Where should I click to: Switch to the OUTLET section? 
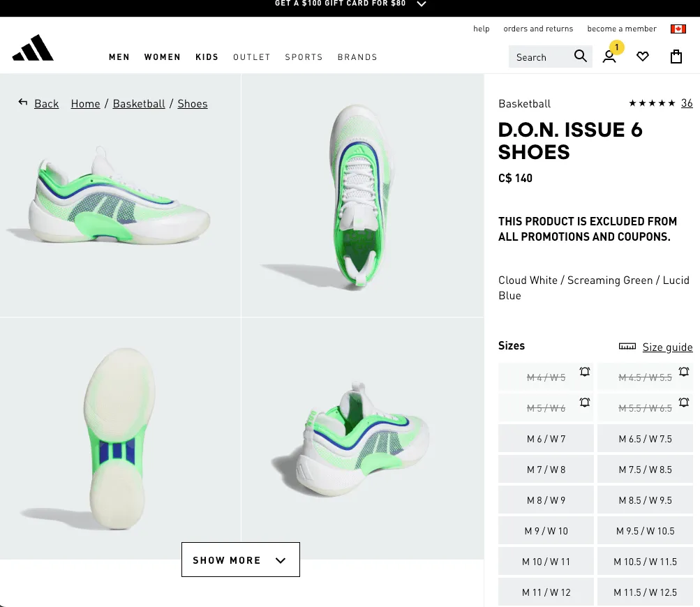click(x=251, y=57)
